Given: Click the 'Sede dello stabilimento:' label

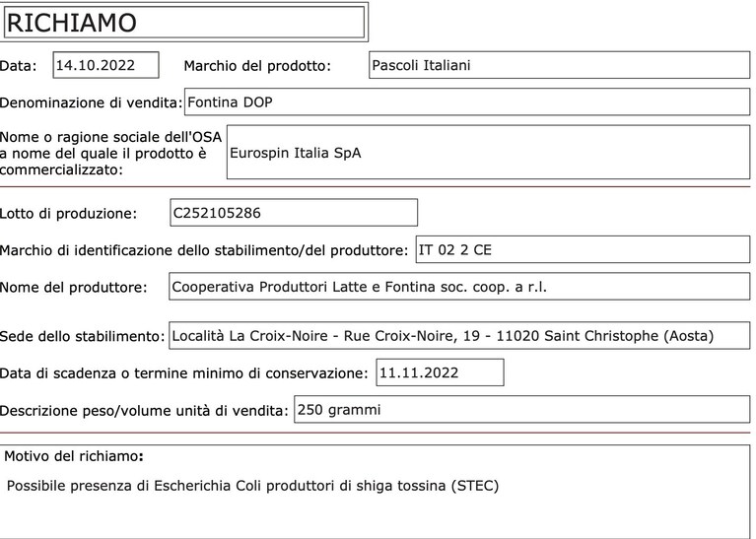Looking at the screenshot, I should [x=83, y=337].
